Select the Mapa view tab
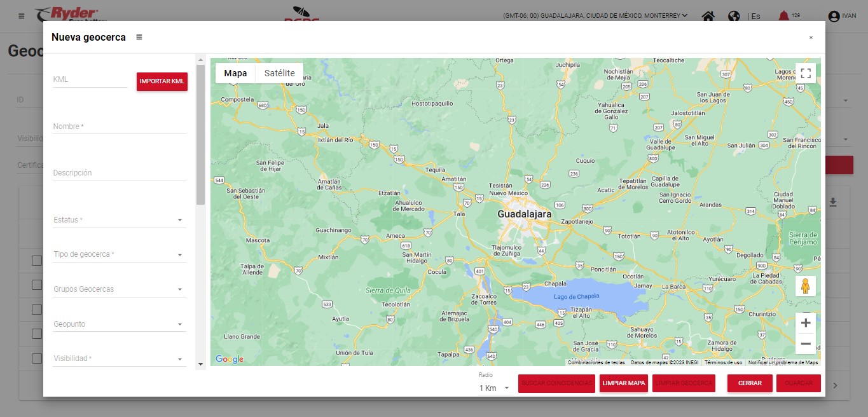This screenshot has width=868, height=417. 235,73
